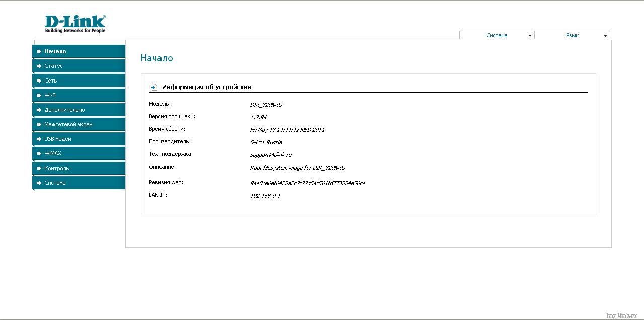Click the arrow icon beside Дополнительно
The height and width of the screenshot is (320, 644).
point(39,110)
